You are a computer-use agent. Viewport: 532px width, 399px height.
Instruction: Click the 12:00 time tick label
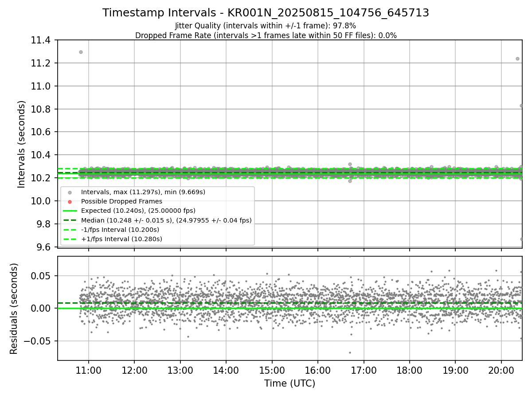tap(134, 370)
